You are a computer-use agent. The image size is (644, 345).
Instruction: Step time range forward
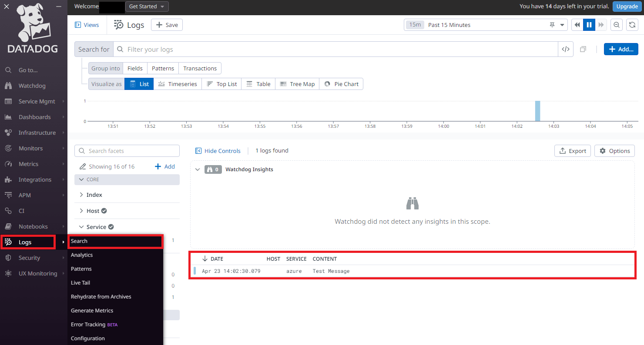click(x=601, y=25)
